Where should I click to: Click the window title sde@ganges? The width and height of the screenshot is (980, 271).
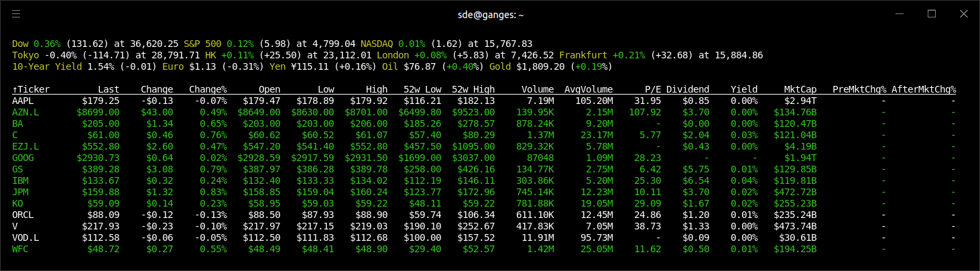[490, 14]
